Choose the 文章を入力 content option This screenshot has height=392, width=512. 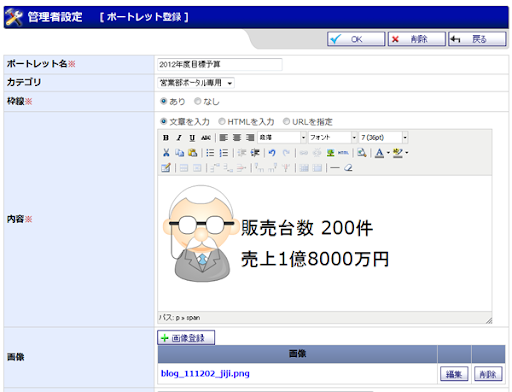tap(163, 121)
